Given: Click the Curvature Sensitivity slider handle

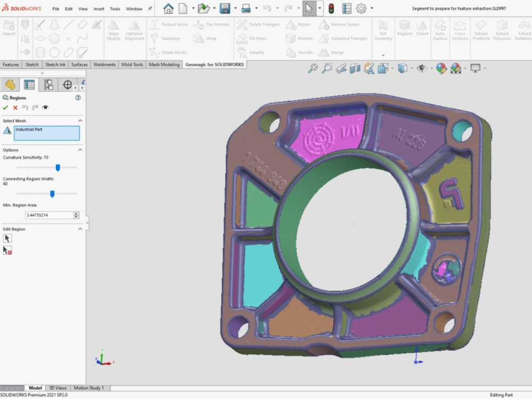Looking at the screenshot, I should tap(57, 168).
